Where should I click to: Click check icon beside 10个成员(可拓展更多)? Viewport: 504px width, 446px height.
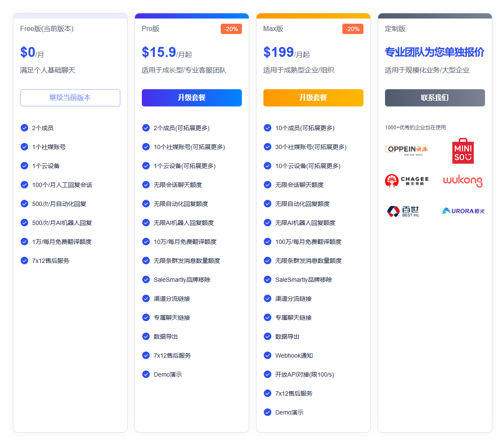pyautogui.click(x=267, y=128)
